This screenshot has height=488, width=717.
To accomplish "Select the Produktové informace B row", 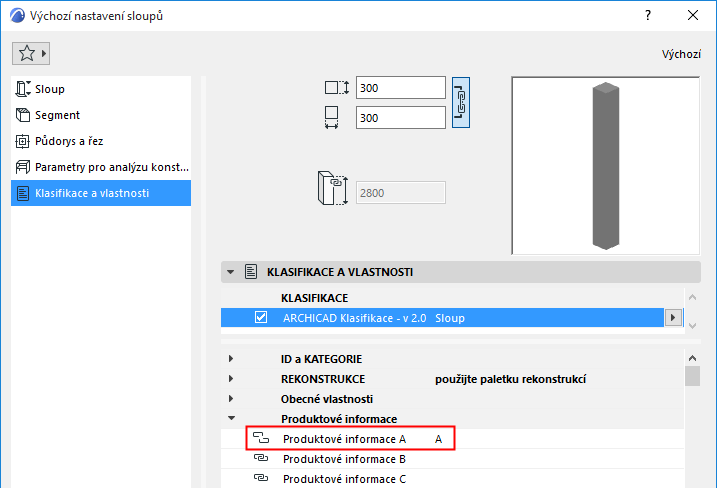I will (x=453, y=459).
